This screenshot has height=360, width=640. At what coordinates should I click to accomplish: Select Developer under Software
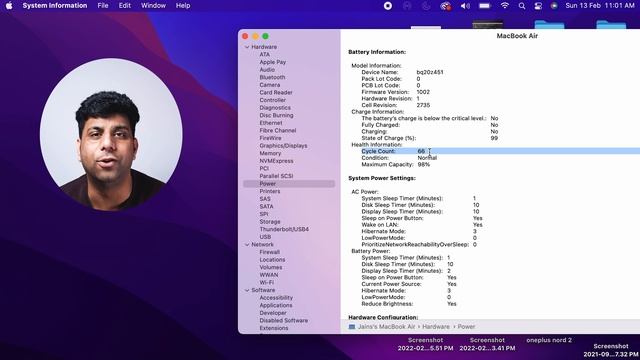coord(273,313)
